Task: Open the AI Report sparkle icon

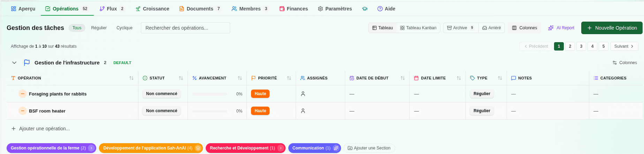Action: 551,28
